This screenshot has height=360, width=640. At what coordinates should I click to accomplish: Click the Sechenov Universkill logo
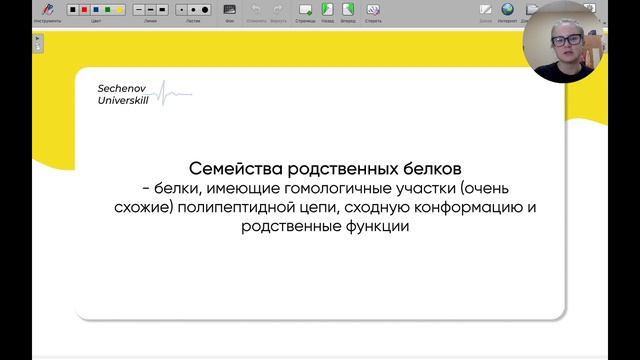pyautogui.click(x=144, y=94)
